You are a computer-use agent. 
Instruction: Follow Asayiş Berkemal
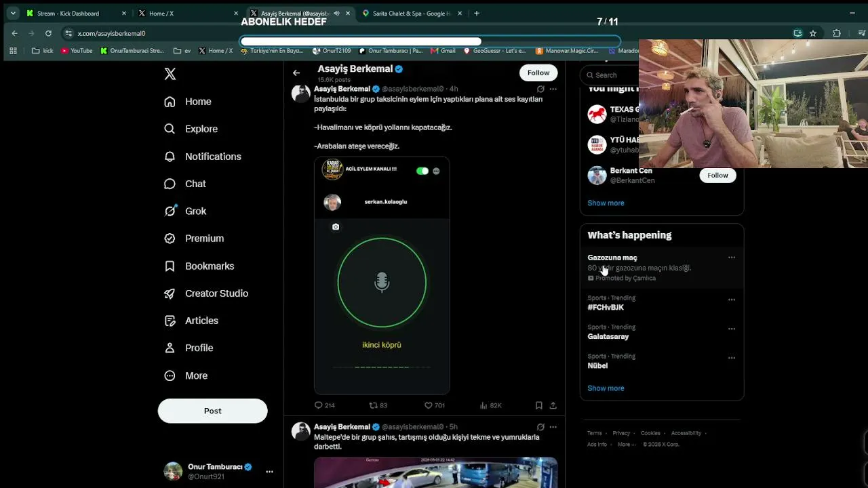click(x=538, y=73)
